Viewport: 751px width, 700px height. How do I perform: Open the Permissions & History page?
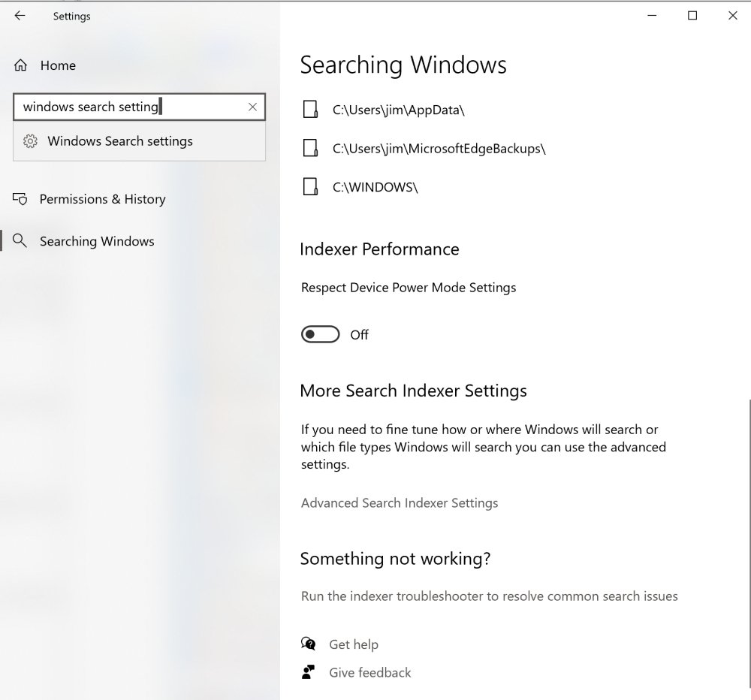pyautogui.click(x=103, y=198)
